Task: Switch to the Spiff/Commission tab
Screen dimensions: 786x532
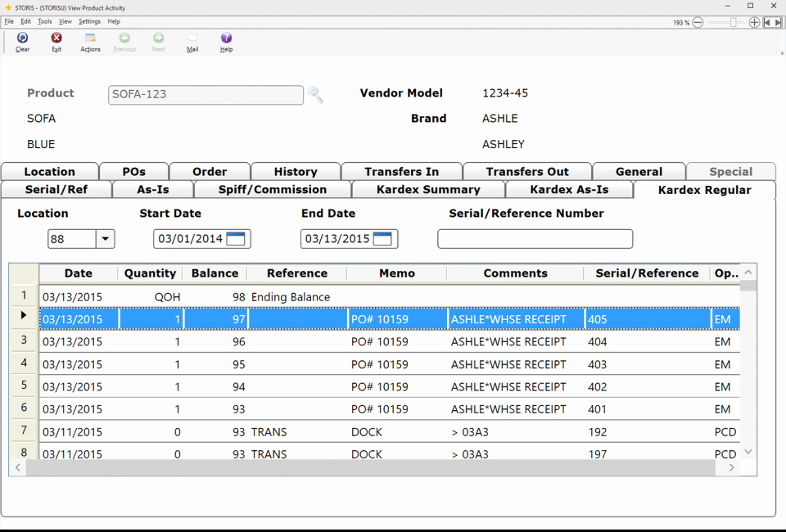Action: [x=272, y=189]
